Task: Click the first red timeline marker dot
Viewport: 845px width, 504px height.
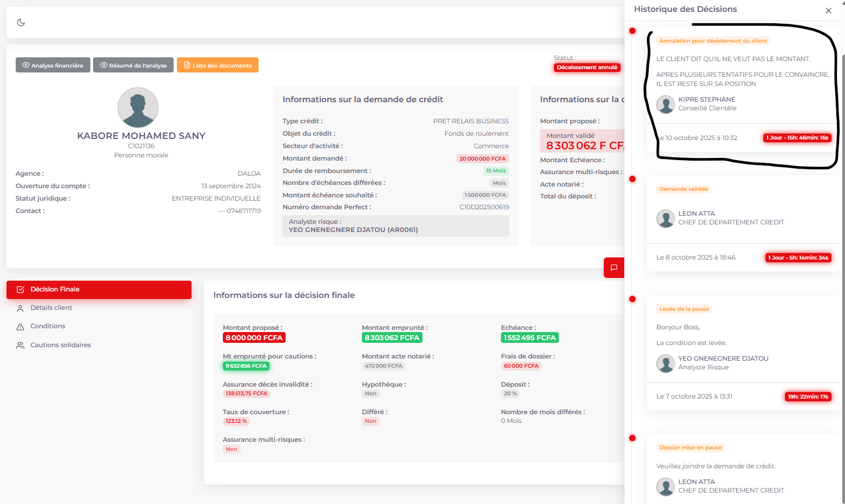Action: pos(632,31)
